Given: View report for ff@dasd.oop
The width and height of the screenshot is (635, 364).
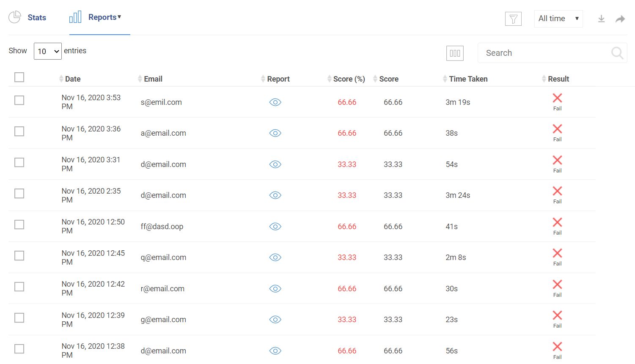Looking at the screenshot, I should (x=275, y=227).
